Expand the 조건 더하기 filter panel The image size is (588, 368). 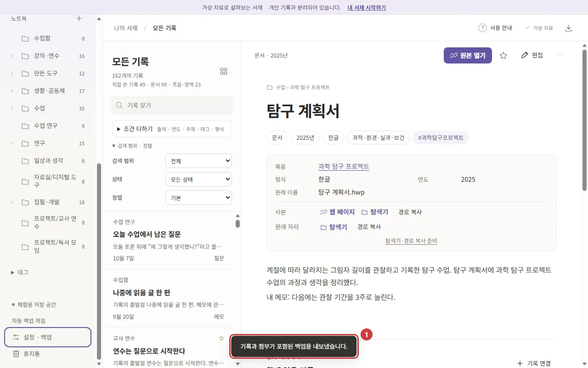[x=172, y=129]
